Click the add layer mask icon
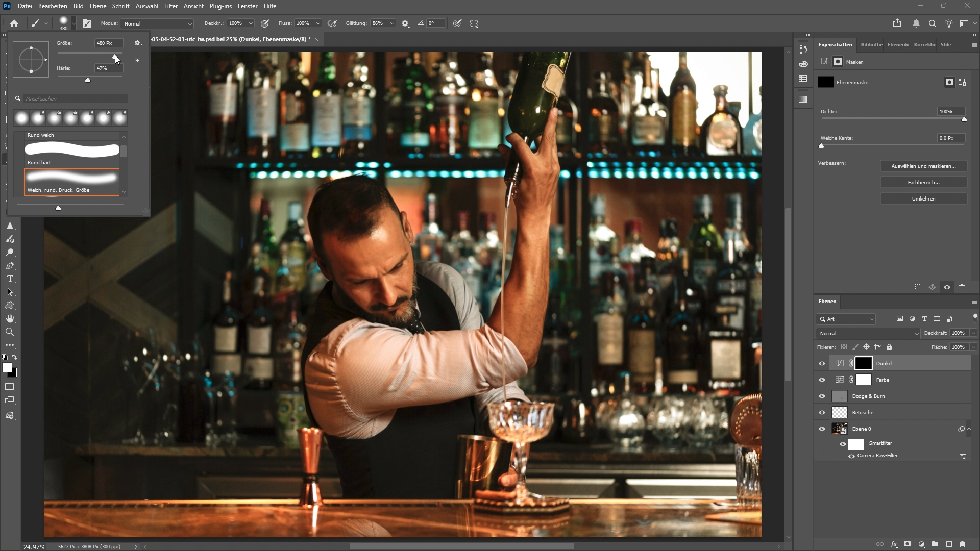Screen dimensions: 980x551 907,544
